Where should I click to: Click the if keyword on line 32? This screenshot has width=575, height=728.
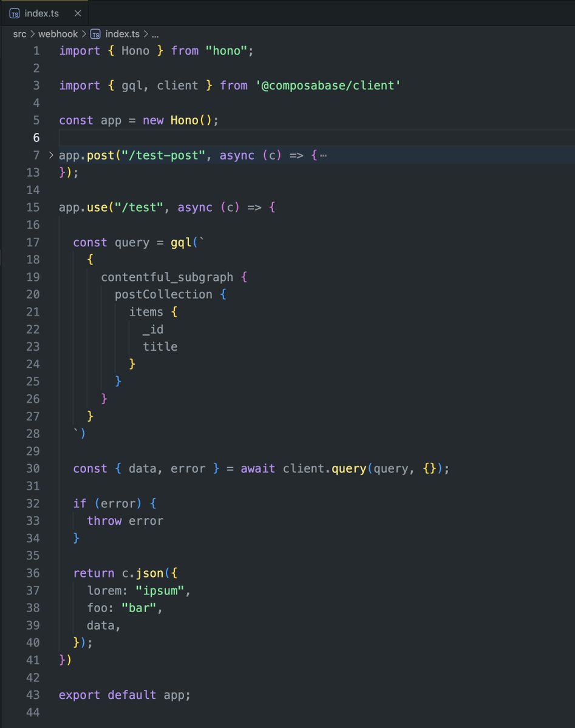pyautogui.click(x=80, y=503)
